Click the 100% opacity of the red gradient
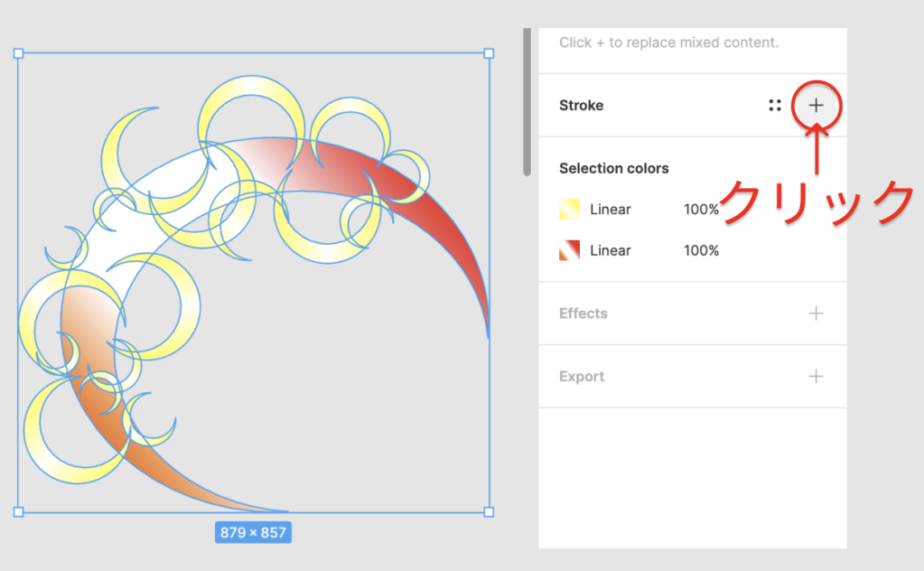This screenshot has height=571, width=924. click(x=701, y=251)
